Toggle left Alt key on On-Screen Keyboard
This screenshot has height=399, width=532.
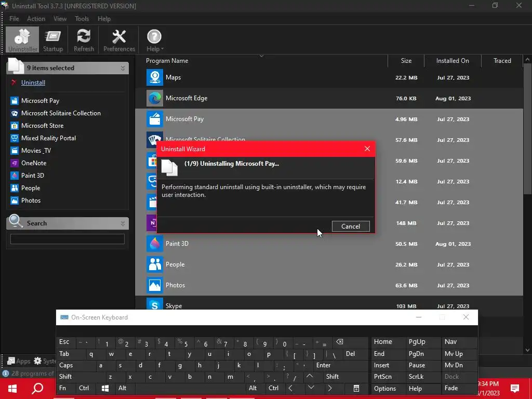pos(125,388)
